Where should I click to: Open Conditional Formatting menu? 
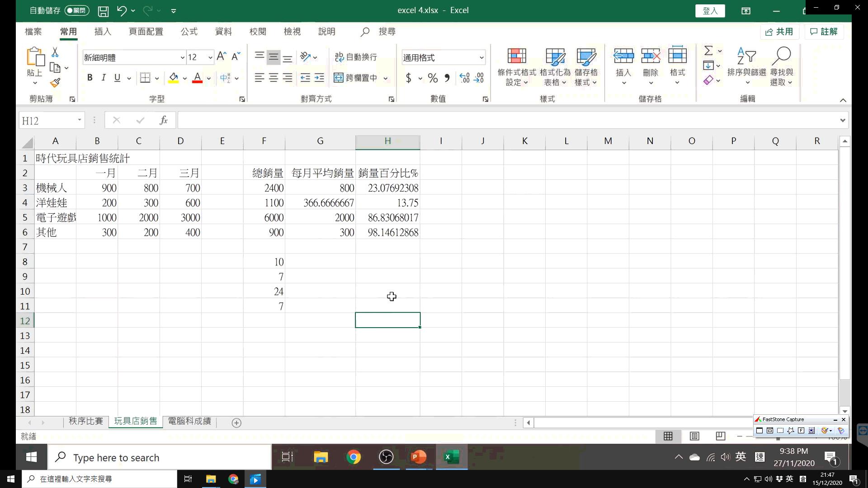pos(517,66)
